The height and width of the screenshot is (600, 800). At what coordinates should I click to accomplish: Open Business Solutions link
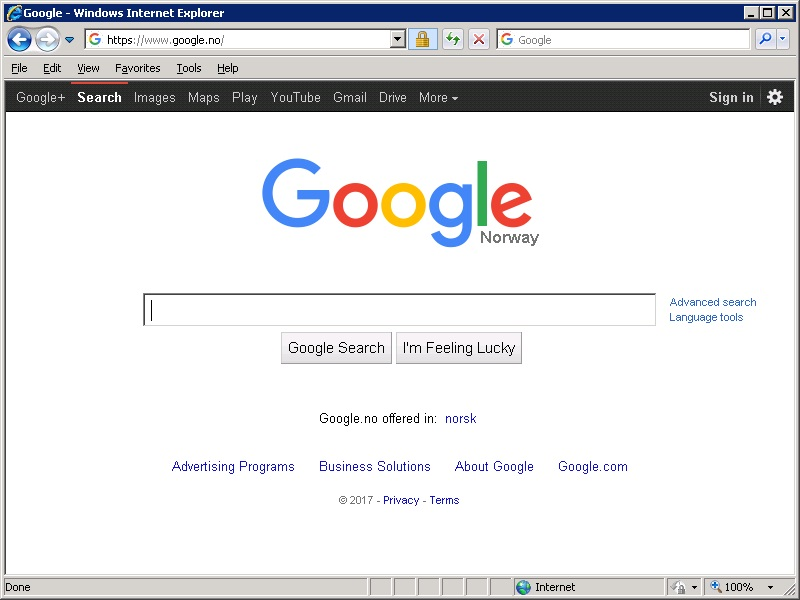pos(374,466)
